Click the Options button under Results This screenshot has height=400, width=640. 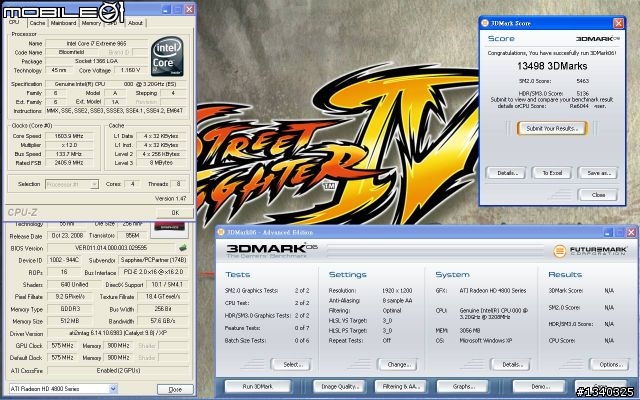pyautogui.click(x=610, y=364)
